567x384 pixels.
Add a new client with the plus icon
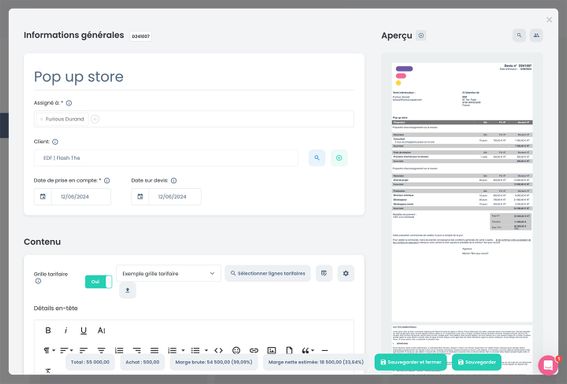(339, 158)
